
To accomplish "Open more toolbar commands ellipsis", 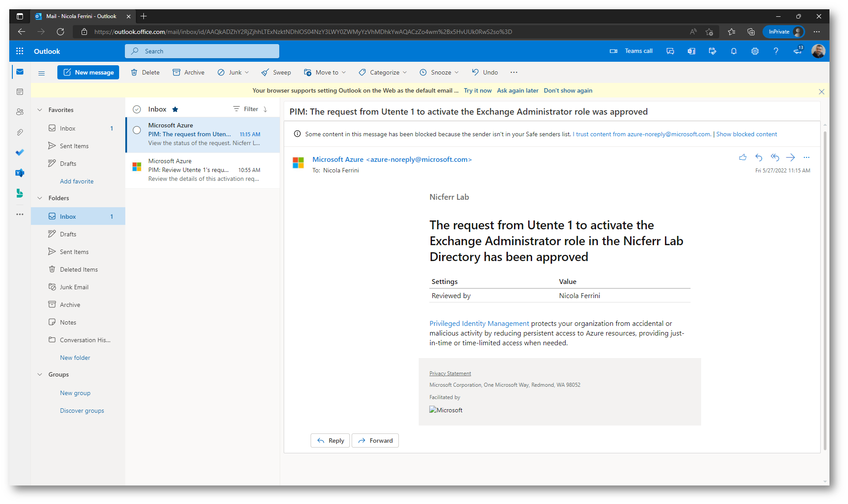I will pos(514,72).
